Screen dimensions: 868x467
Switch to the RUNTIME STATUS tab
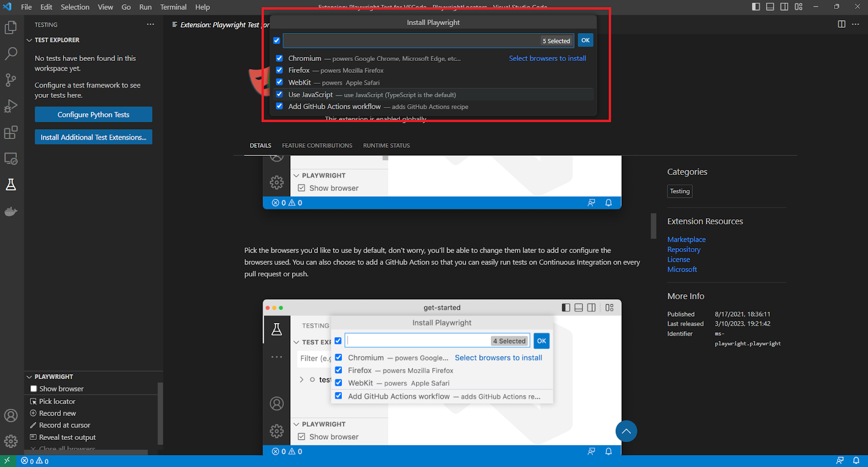coord(386,146)
